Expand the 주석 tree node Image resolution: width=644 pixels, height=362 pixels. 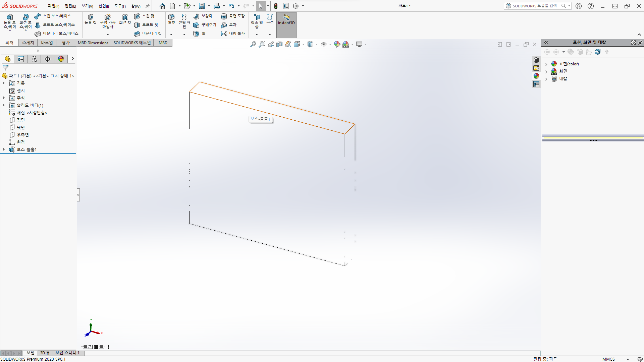4,98
